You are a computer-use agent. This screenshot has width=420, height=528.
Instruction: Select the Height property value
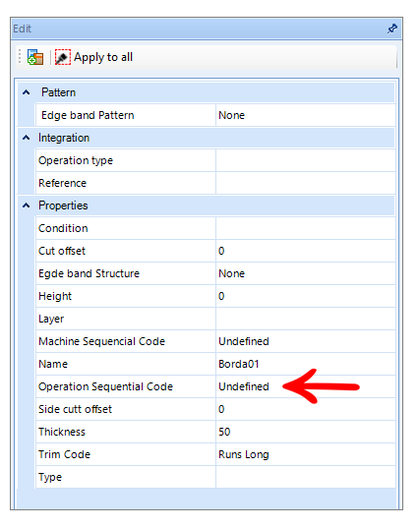306,296
